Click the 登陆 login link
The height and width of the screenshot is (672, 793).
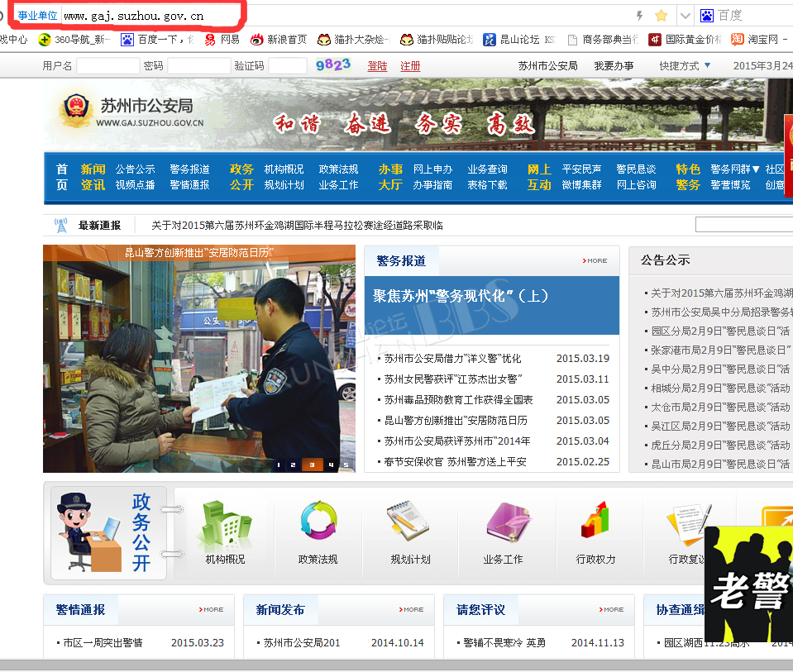point(377,66)
